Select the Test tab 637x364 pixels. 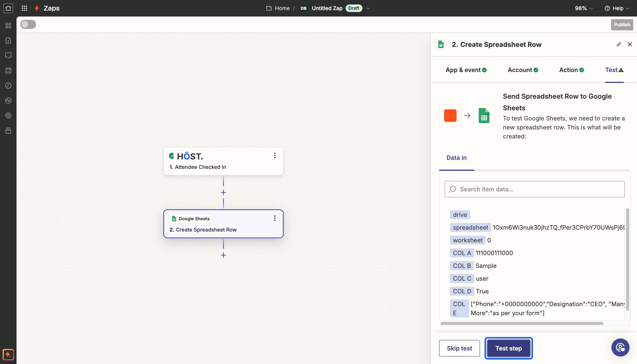pos(614,70)
